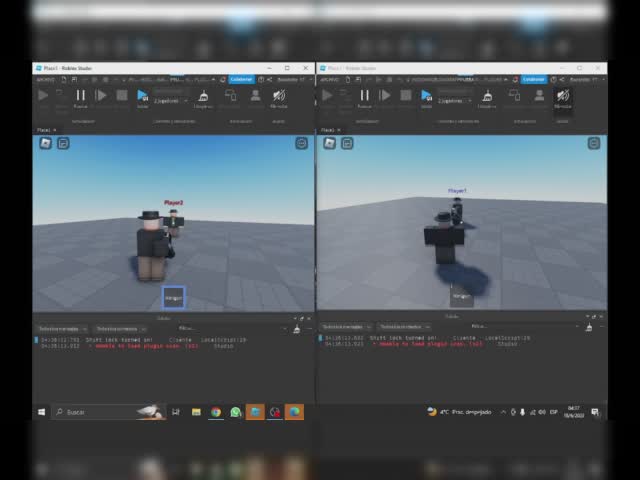The height and width of the screenshot is (480, 640).
Task: Click Resume step-forward icon in right window
Action: point(384,96)
